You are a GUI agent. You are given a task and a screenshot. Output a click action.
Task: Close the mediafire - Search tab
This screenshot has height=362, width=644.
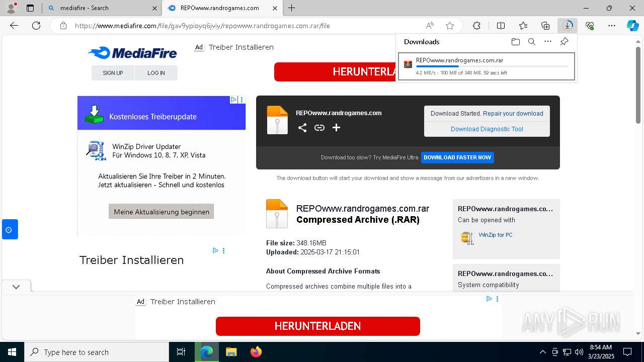154,8
